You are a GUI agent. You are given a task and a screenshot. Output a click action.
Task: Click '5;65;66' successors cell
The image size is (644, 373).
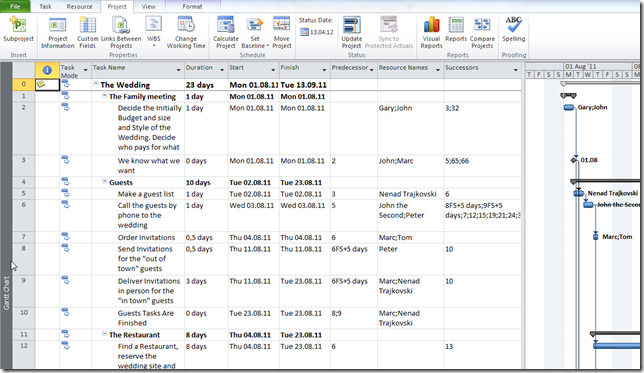click(x=457, y=161)
